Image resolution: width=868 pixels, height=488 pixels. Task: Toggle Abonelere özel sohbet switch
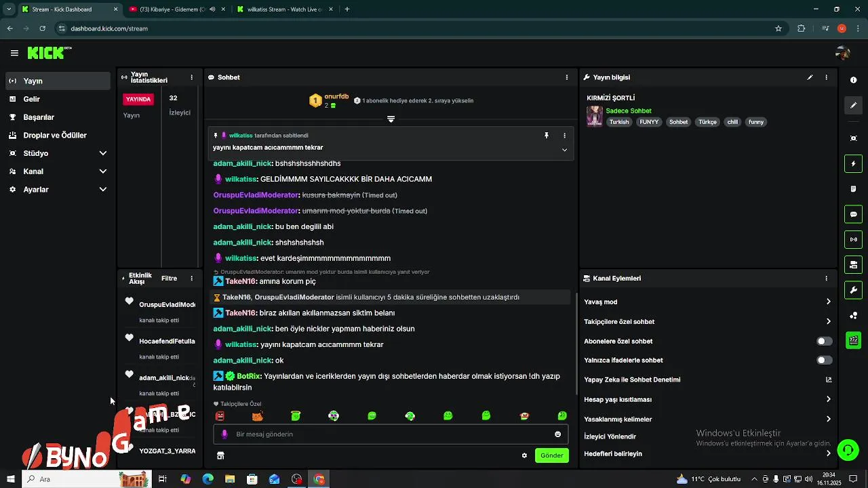point(824,341)
